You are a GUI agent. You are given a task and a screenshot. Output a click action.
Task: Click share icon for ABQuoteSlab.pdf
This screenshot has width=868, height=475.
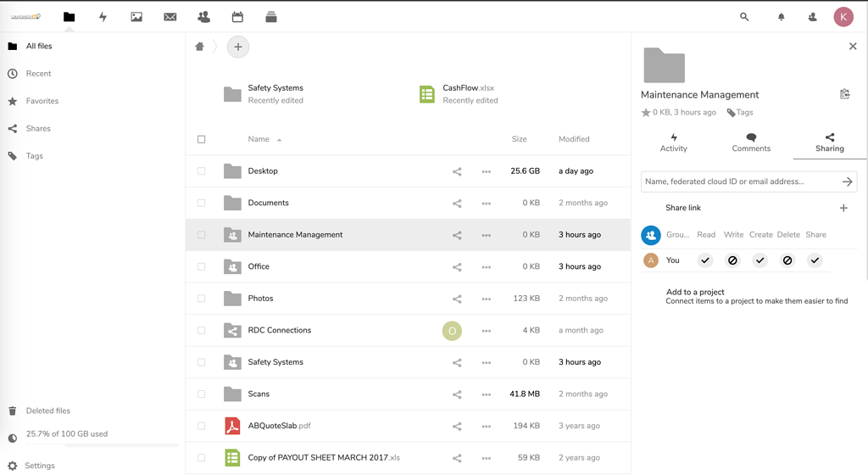point(457,427)
